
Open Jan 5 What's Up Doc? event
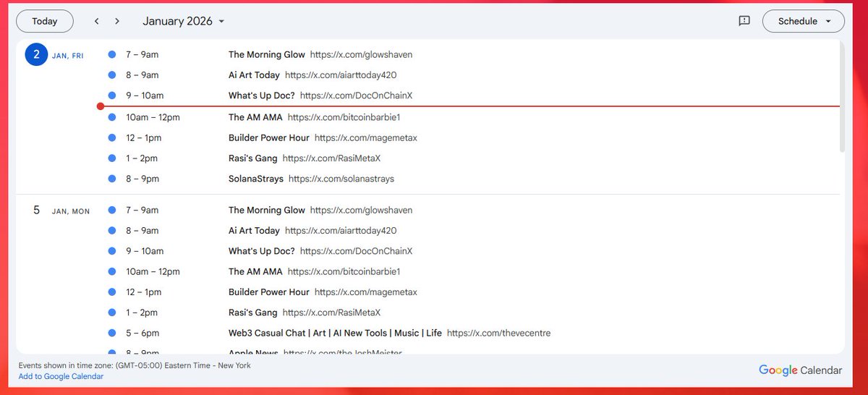click(x=320, y=251)
